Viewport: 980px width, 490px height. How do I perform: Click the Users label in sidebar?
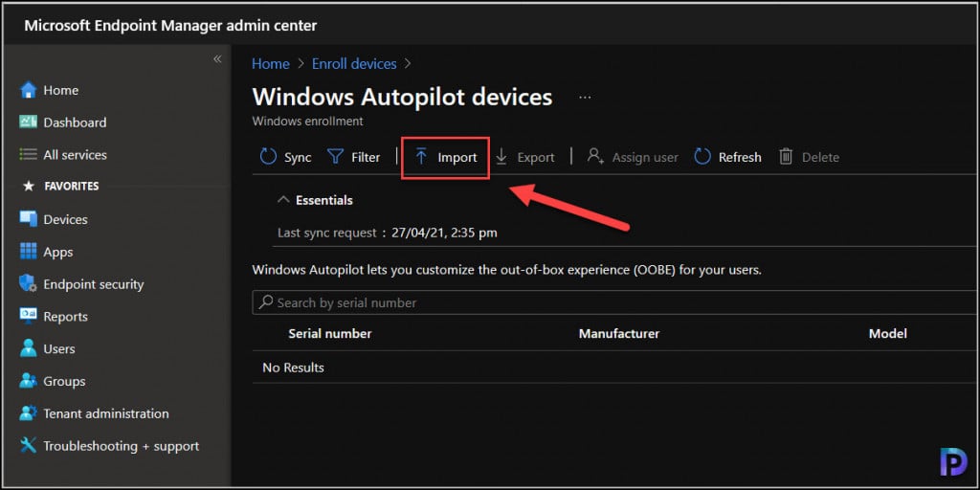pos(58,348)
